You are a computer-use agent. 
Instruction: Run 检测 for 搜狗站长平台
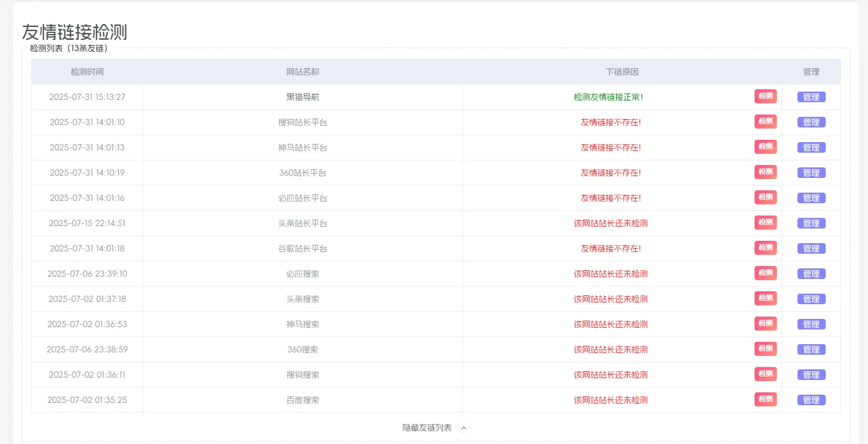coord(765,122)
